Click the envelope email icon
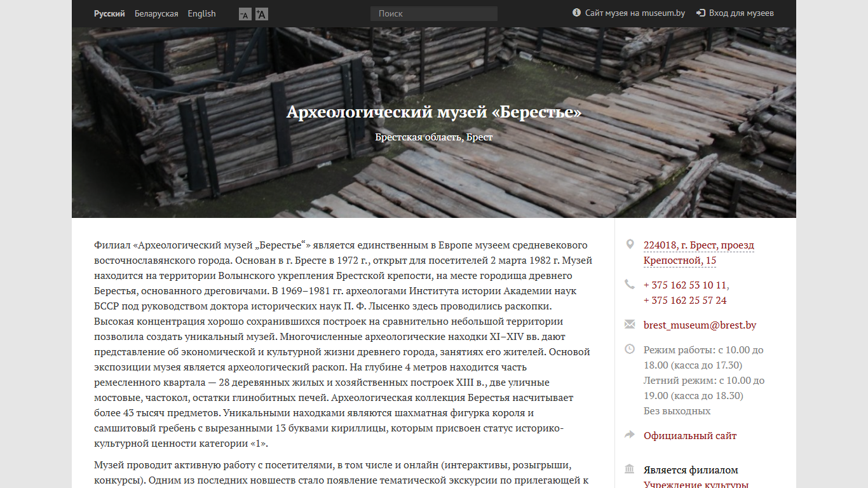Screen dimensions: 868x488 click(630, 325)
